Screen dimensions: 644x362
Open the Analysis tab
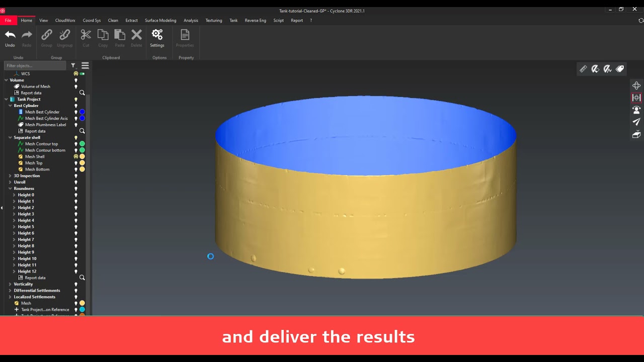[191, 21]
